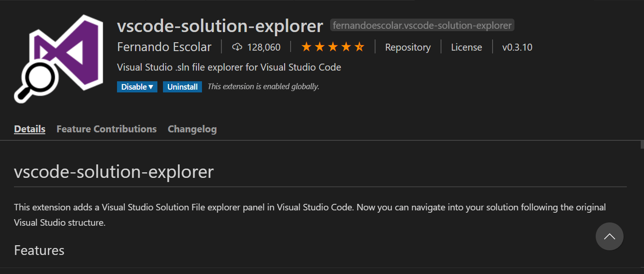The image size is (644, 274).
Task: Switch to the Details tab
Action: tap(30, 129)
